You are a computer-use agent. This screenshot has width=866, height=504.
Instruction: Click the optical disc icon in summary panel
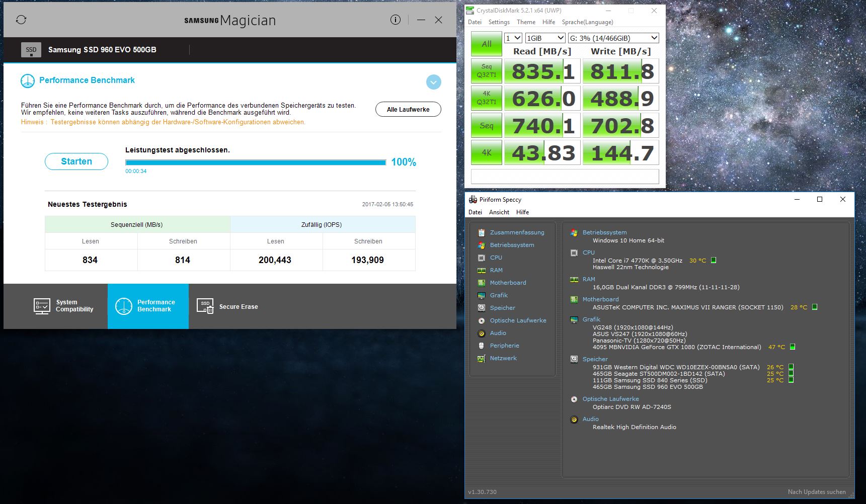[x=574, y=399]
